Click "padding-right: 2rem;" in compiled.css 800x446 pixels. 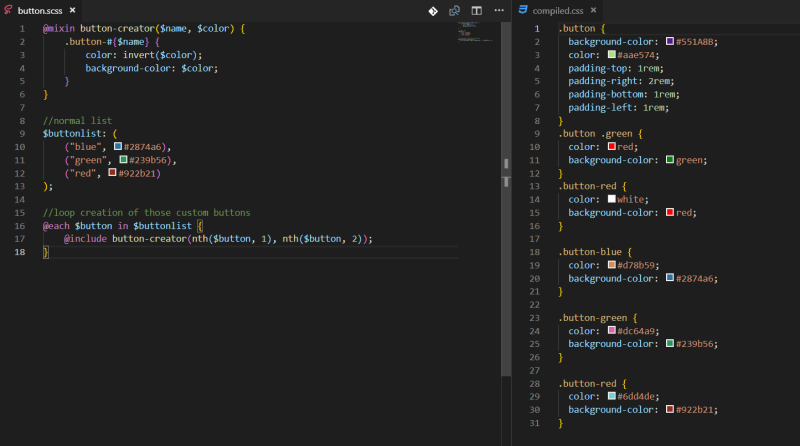tap(621, 81)
